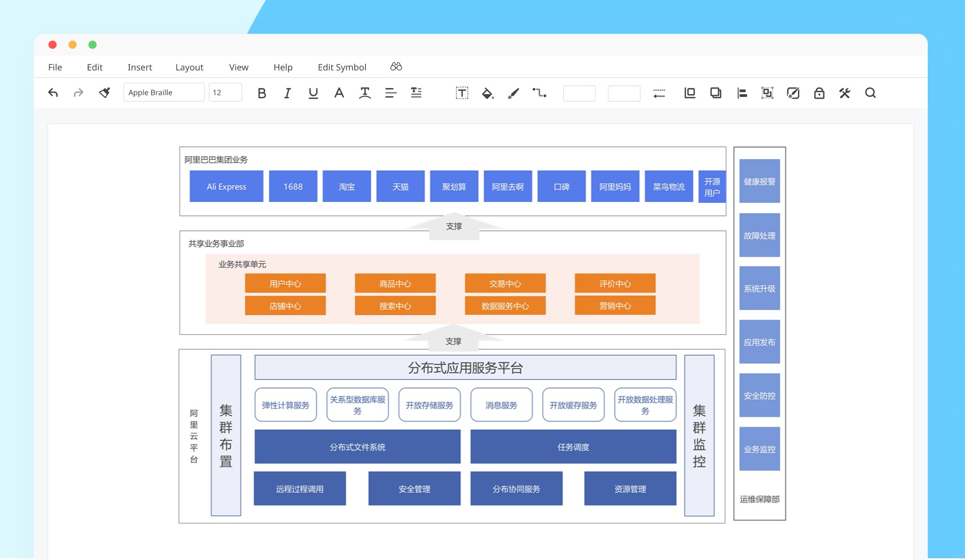Select the 聚划算 box
The width and height of the screenshot is (965, 560).
point(454,186)
